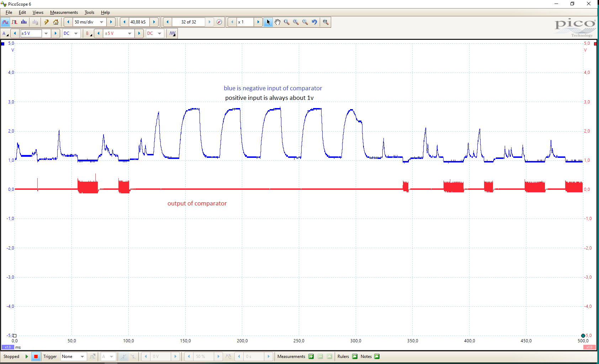Select 'positive input is always about 1v' text
The image size is (599, 364).
(269, 98)
